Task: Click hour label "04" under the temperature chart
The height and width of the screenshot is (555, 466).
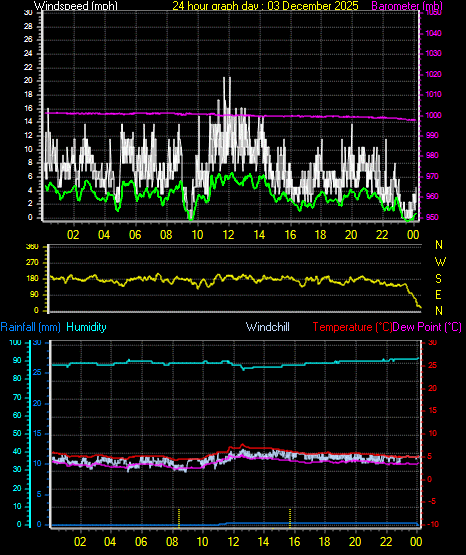Action: (x=110, y=542)
